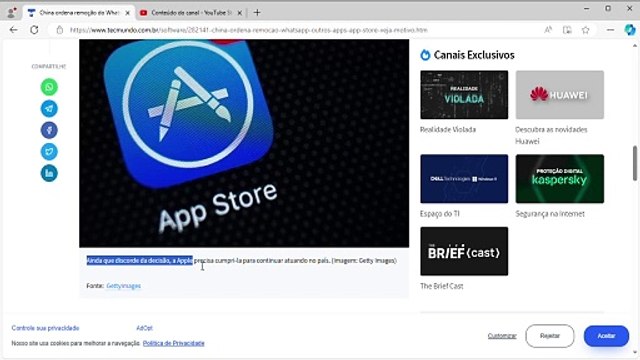The width and height of the screenshot is (640, 360).
Task: Open Huawei channel thumbnail
Action: (x=560, y=95)
